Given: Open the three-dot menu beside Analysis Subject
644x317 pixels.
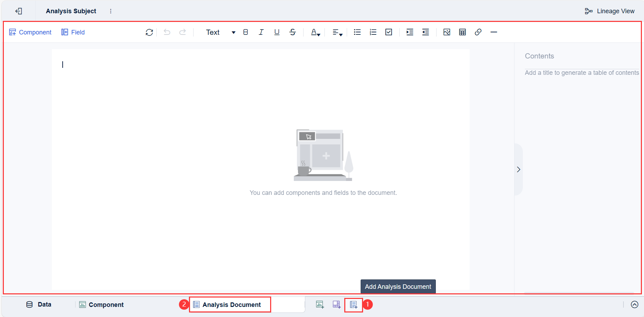Looking at the screenshot, I should pyautogui.click(x=110, y=11).
